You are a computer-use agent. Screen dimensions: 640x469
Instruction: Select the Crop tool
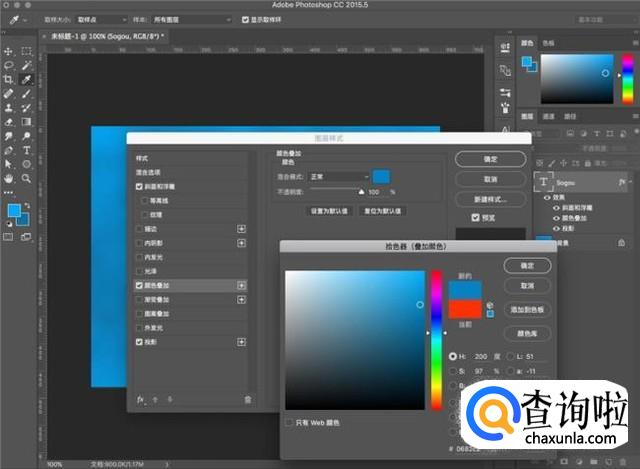pos(8,79)
